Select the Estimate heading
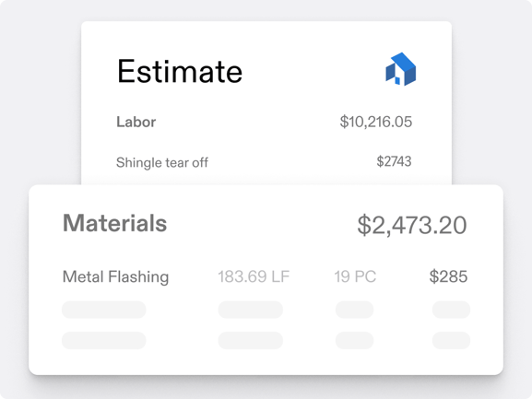This screenshot has height=399, width=532. click(x=180, y=71)
